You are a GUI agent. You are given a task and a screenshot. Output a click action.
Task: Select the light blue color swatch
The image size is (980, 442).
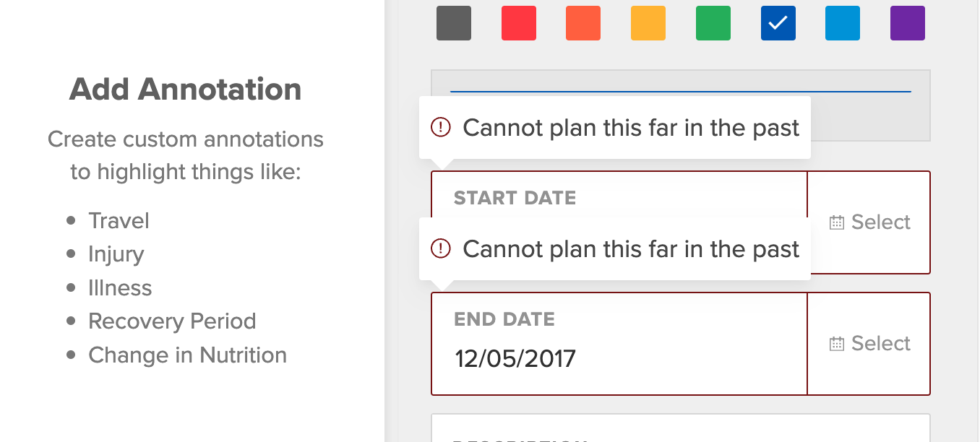[x=843, y=23]
